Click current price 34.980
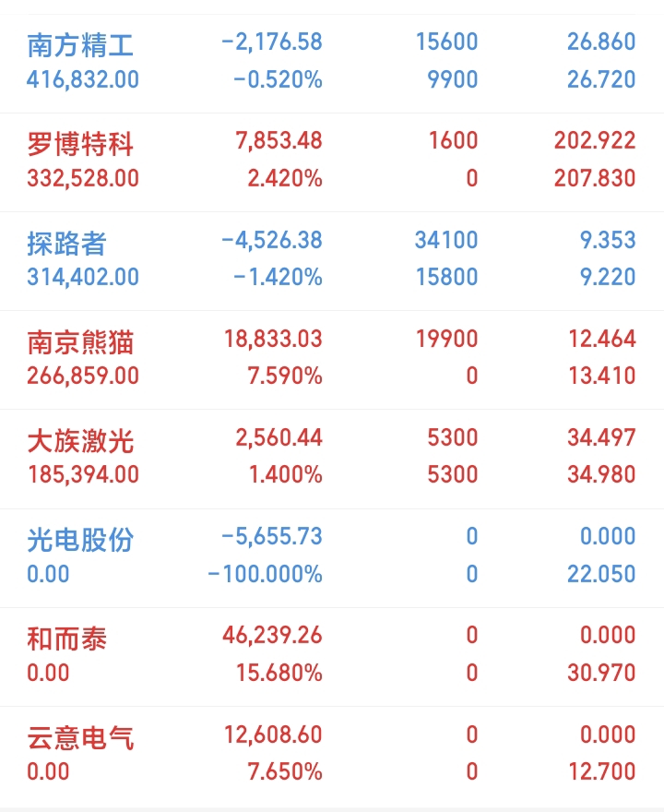Image resolution: width=664 pixels, height=812 pixels. tap(601, 474)
